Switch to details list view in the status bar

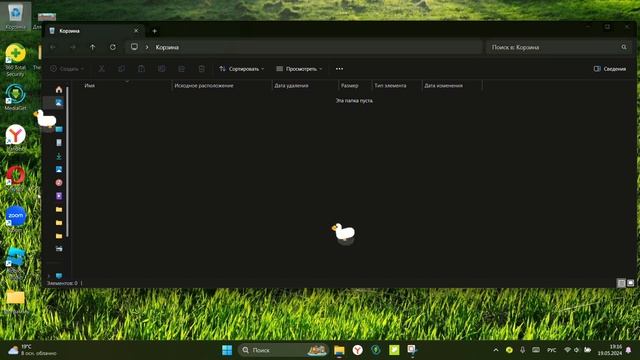pyautogui.click(x=621, y=283)
